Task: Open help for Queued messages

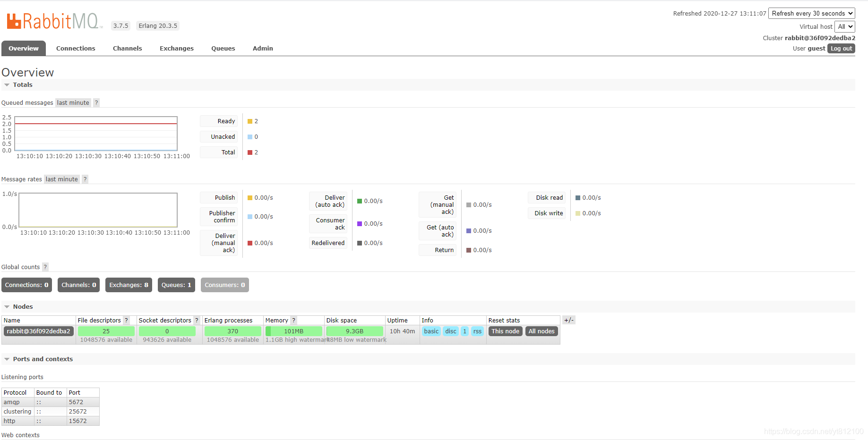Action: [x=96, y=102]
